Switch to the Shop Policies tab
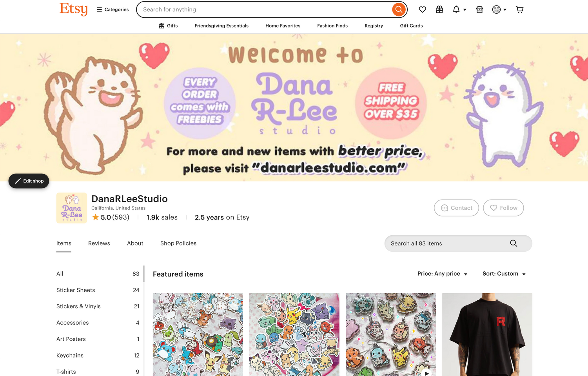This screenshot has width=588, height=376. (x=178, y=243)
